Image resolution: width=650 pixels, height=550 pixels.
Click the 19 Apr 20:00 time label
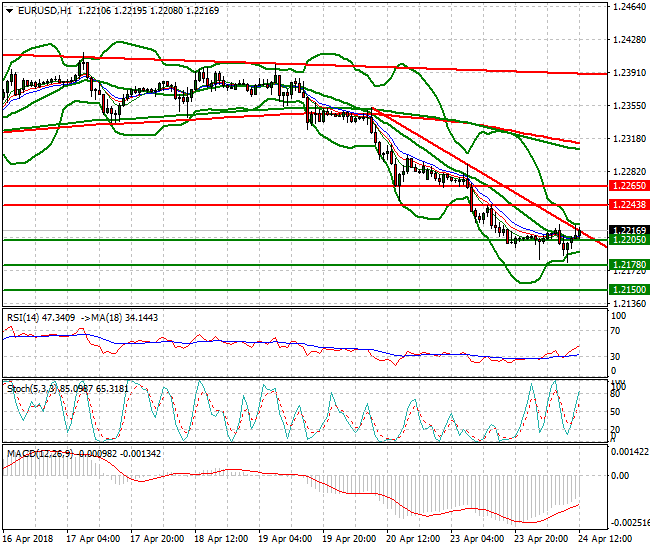(349, 539)
